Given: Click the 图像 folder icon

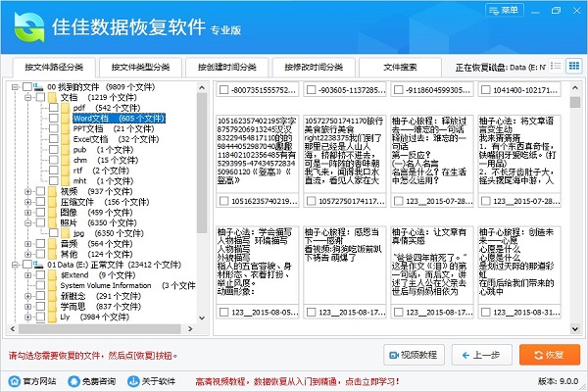Looking at the screenshot, I should click(x=52, y=213).
